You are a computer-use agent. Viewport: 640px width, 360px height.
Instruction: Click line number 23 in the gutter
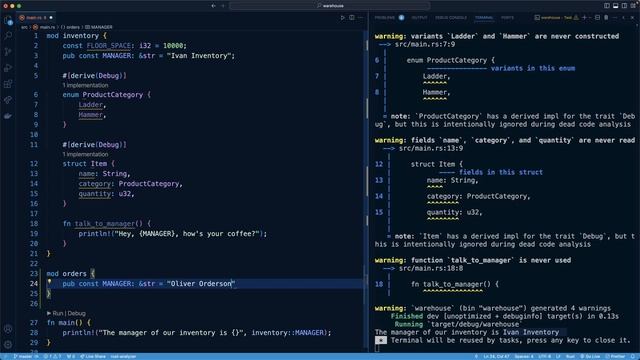point(34,273)
